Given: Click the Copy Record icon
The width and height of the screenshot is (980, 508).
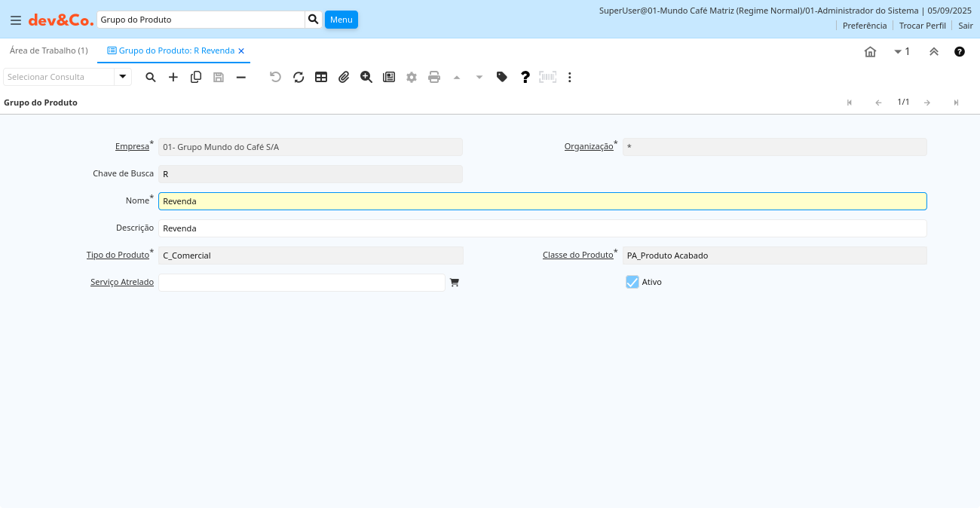Looking at the screenshot, I should (x=196, y=77).
